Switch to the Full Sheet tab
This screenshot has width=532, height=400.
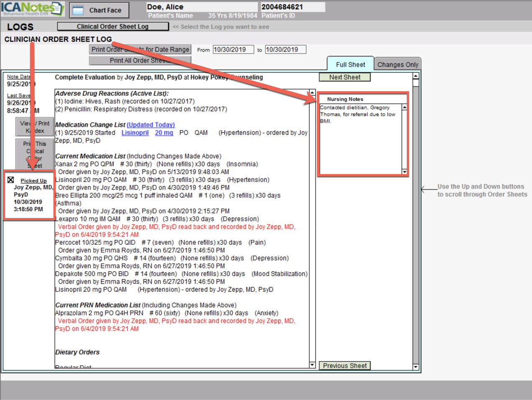tap(350, 64)
